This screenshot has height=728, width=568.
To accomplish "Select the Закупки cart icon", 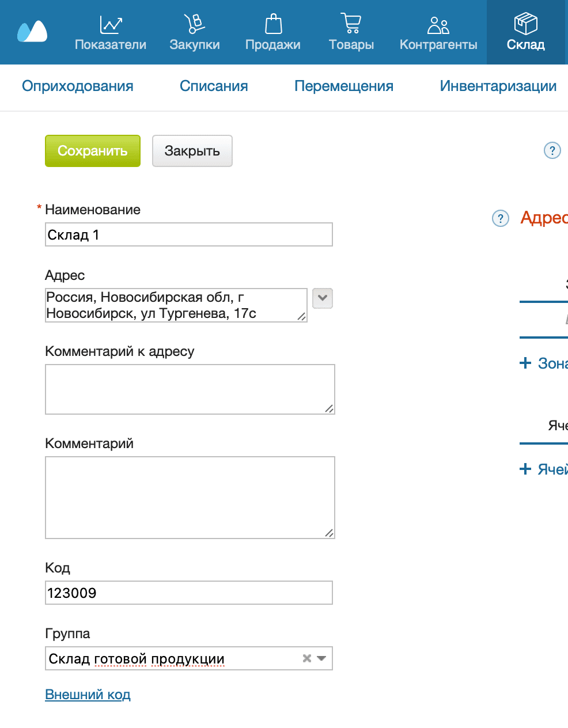I will [194, 24].
